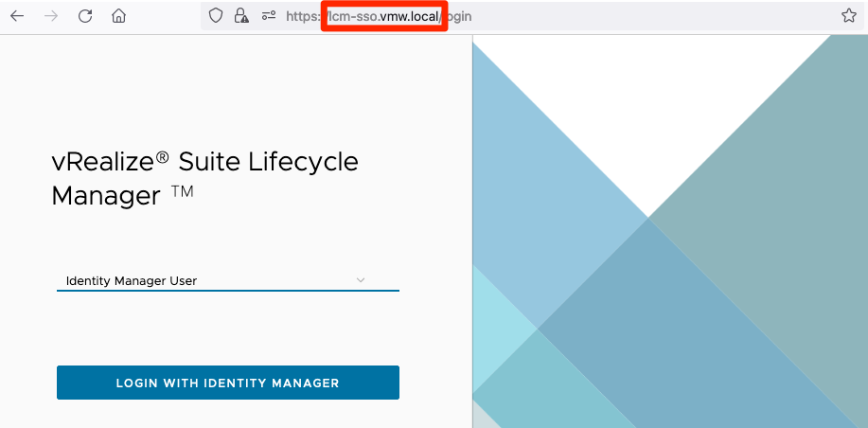Open the site permissions icon in address bar
Image resolution: width=868 pixels, height=428 pixels.
coord(269,16)
